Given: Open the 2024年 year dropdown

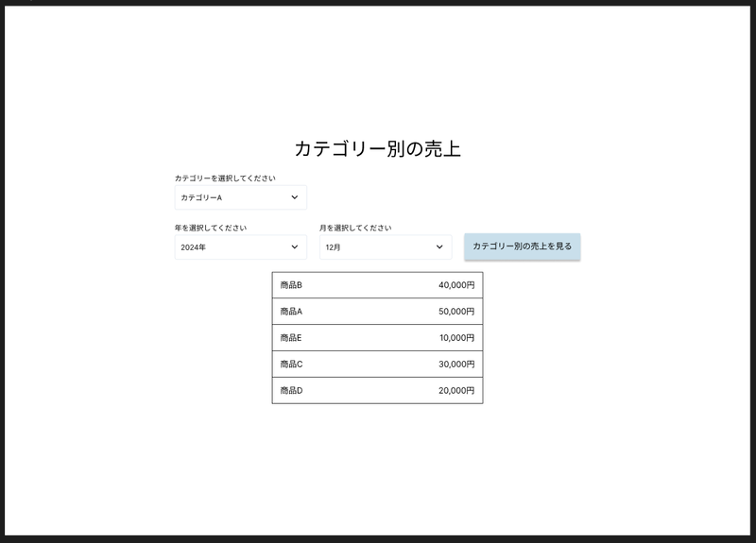Looking at the screenshot, I should [241, 247].
